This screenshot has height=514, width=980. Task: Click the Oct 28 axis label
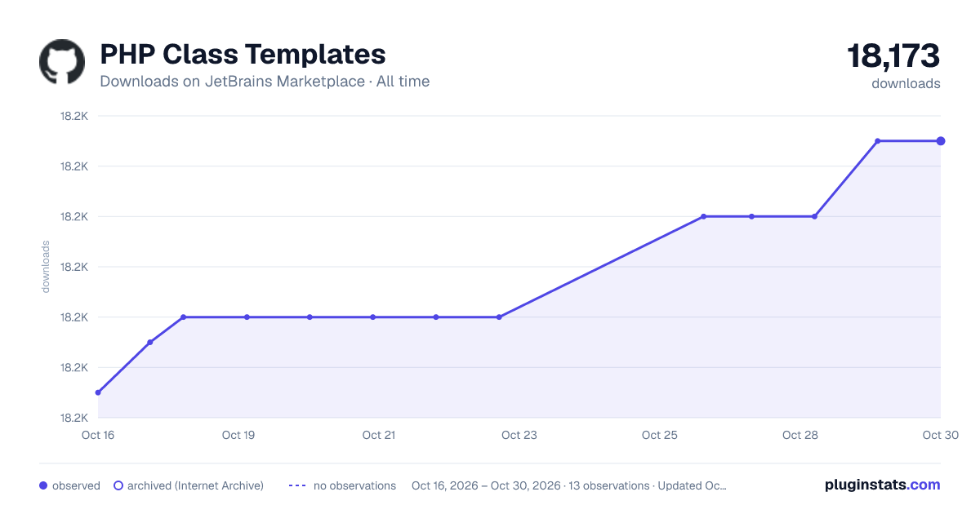[x=800, y=435]
